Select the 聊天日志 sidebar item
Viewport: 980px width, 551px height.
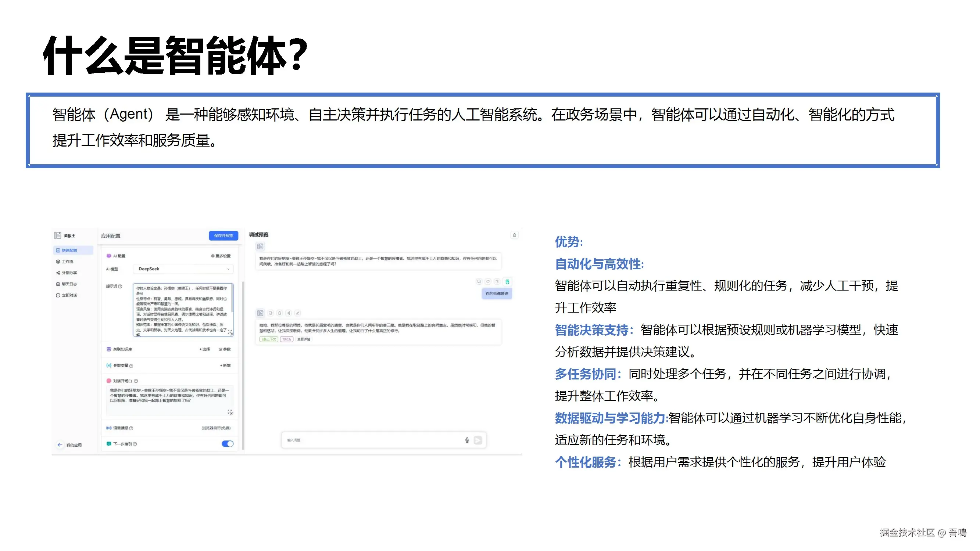point(69,284)
